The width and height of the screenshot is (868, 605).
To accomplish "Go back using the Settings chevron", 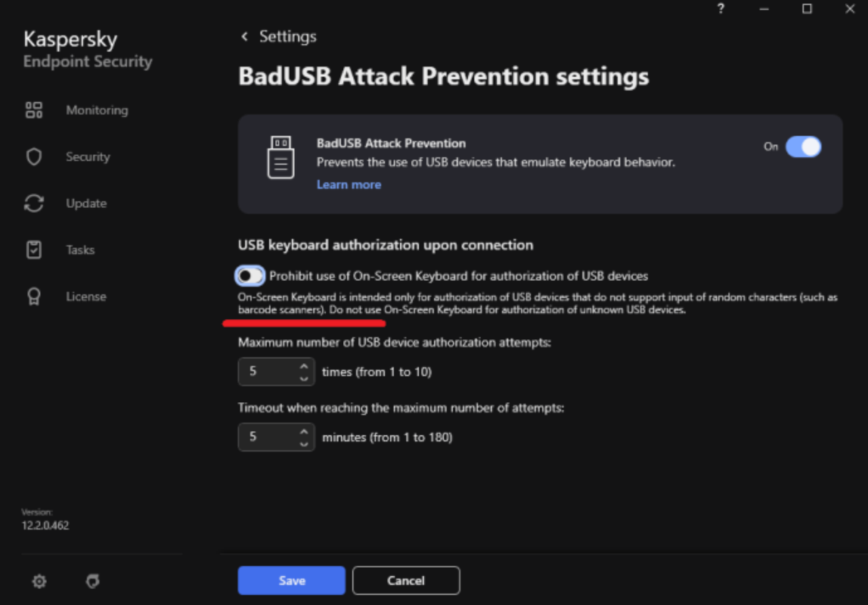I will 244,36.
